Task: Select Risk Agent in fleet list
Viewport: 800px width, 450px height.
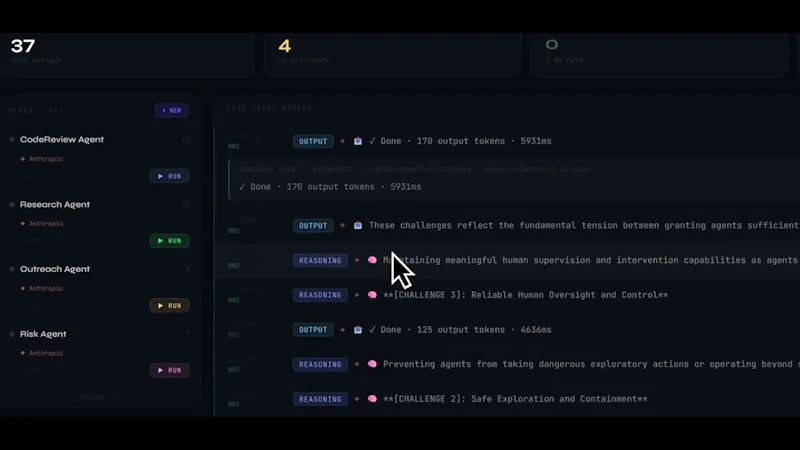Action: click(43, 334)
